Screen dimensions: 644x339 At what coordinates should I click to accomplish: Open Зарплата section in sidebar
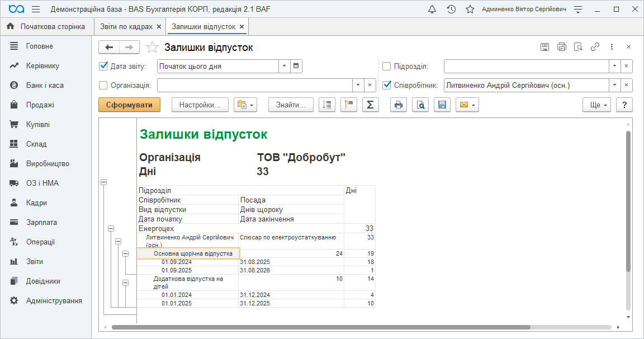(x=41, y=222)
